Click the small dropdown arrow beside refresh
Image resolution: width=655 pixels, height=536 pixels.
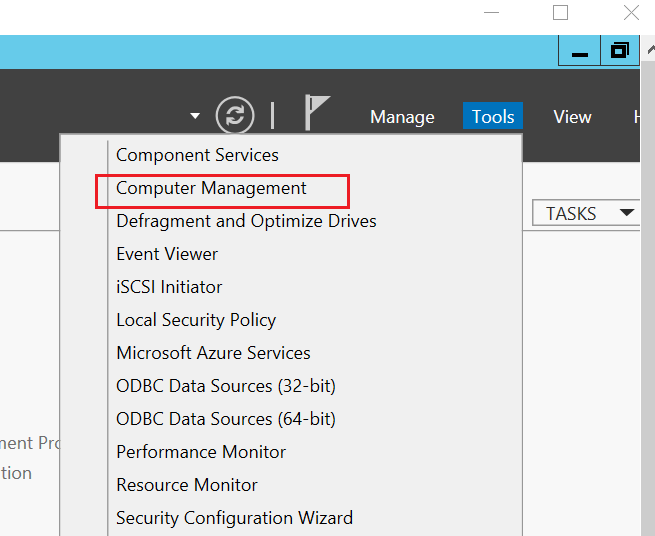[x=195, y=117]
